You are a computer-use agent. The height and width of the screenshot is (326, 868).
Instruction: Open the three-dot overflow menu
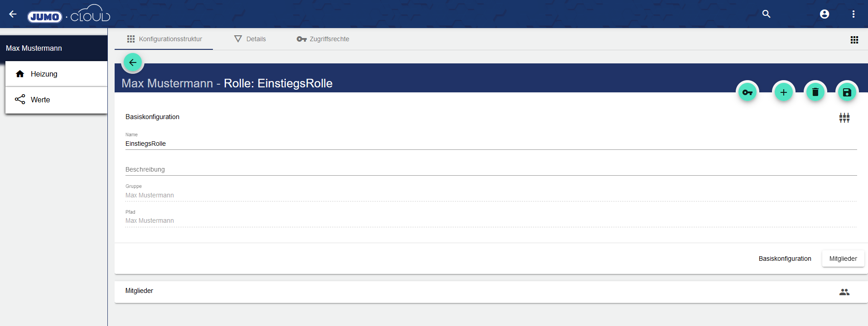point(853,14)
